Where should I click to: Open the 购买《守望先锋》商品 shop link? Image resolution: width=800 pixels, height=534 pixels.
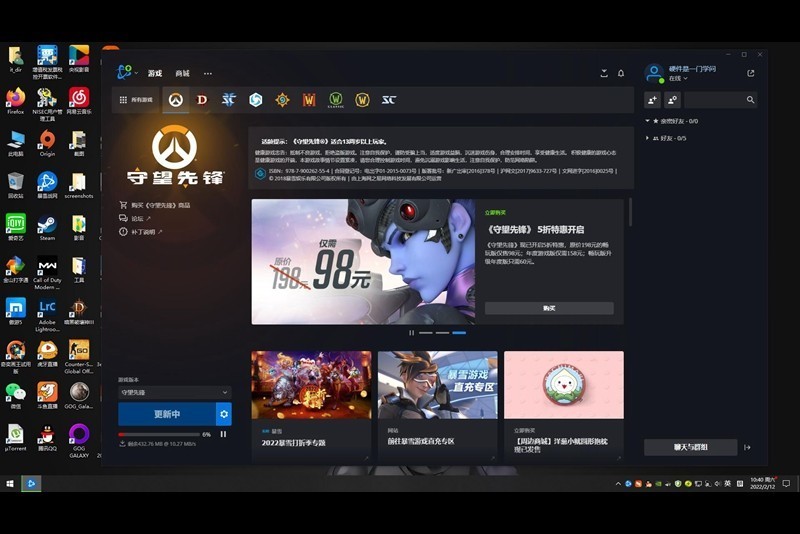[x=155, y=205]
